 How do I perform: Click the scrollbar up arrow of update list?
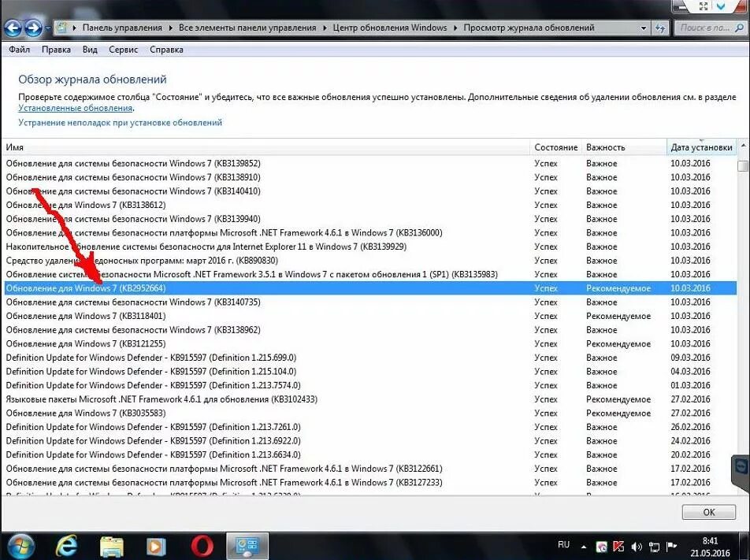(x=743, y=146)
